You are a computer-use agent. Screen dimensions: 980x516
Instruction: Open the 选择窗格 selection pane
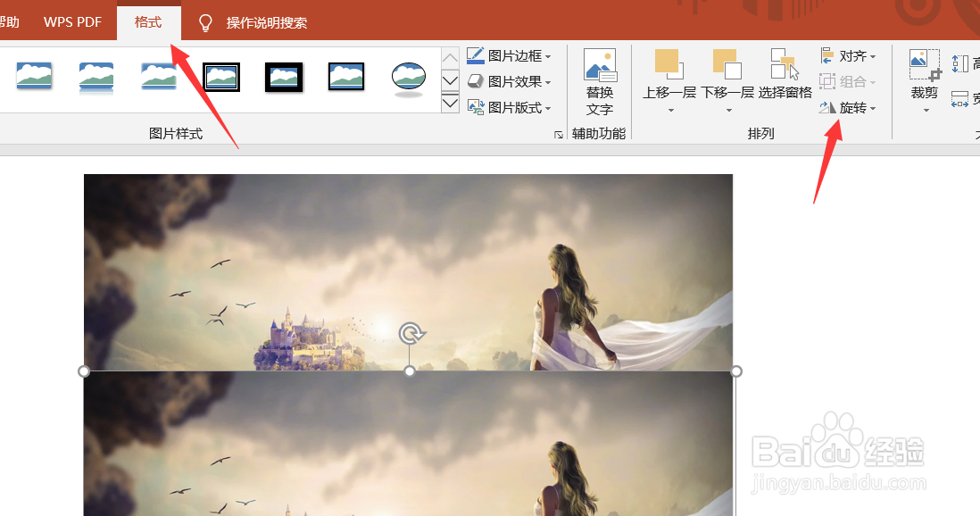pos(785,74)
